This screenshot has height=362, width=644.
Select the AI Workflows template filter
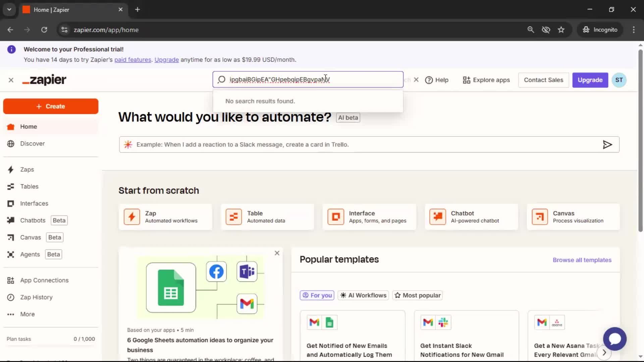(x=363, y=295)
